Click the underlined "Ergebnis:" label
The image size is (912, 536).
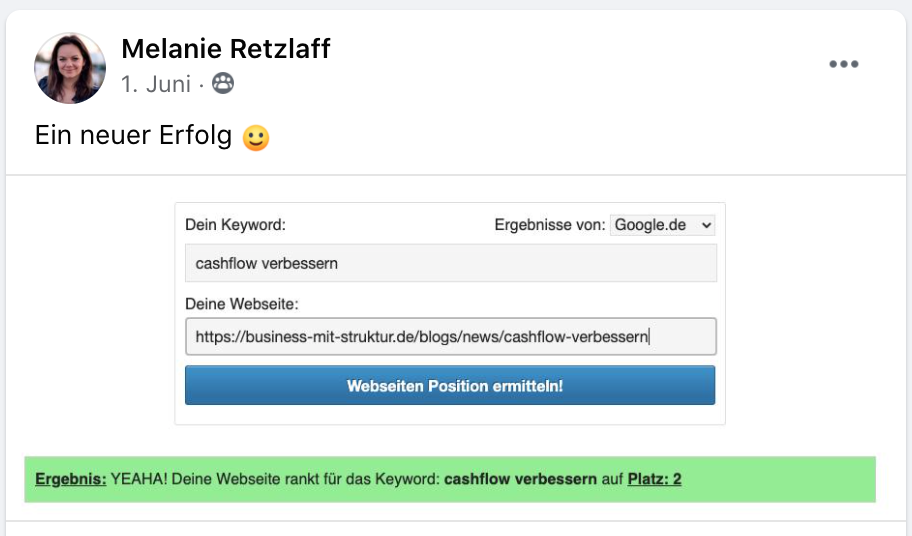coord(70,479)
